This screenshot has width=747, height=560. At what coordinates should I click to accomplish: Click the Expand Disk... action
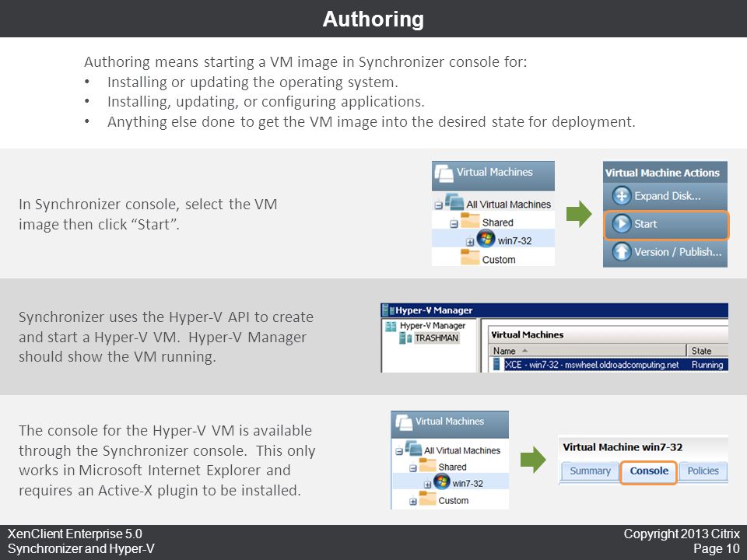(x=665, y=196)
